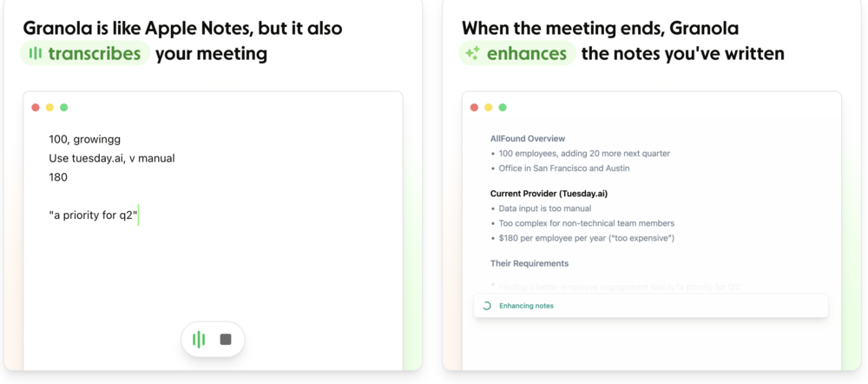Click the "a priority for q2" note line
This screenshot has width=868, height=384.
pyautogui.click(x=93, y=215)
